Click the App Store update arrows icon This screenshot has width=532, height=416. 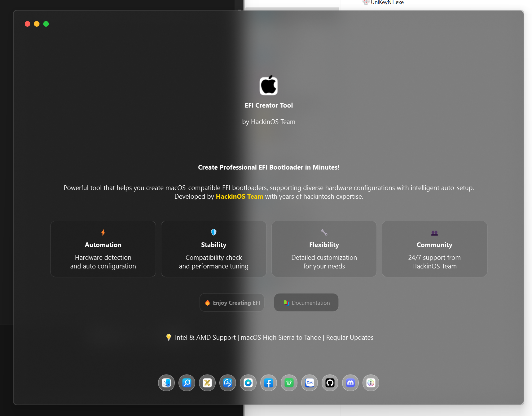pyautogui.click(x=228, y=383)
